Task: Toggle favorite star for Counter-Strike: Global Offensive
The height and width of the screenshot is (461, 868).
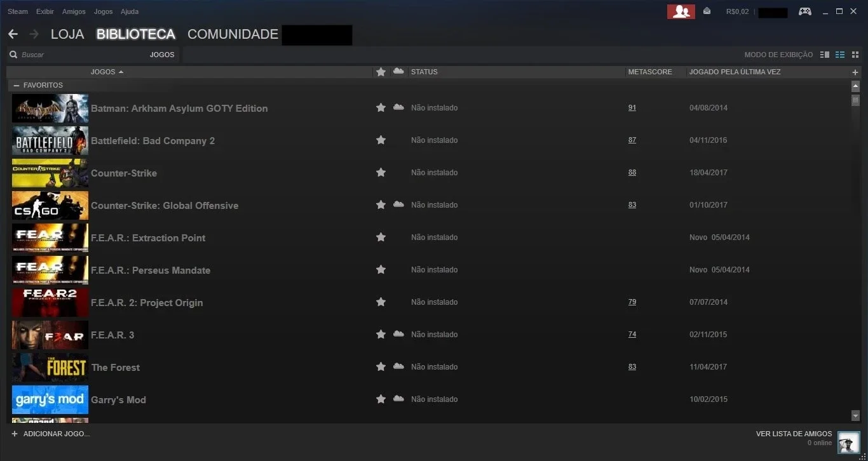Action: coord(381,204)
